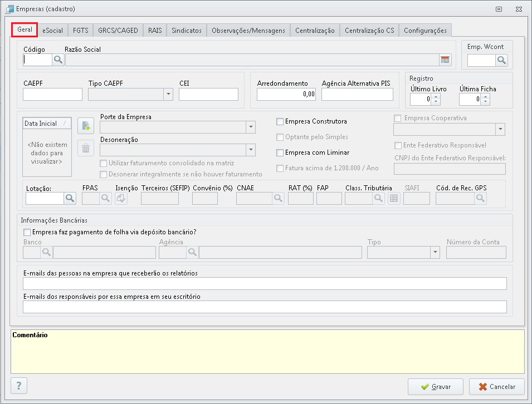Increase Última Ficha value
This screenshot has width=532, height=404.
coord(486,96)
